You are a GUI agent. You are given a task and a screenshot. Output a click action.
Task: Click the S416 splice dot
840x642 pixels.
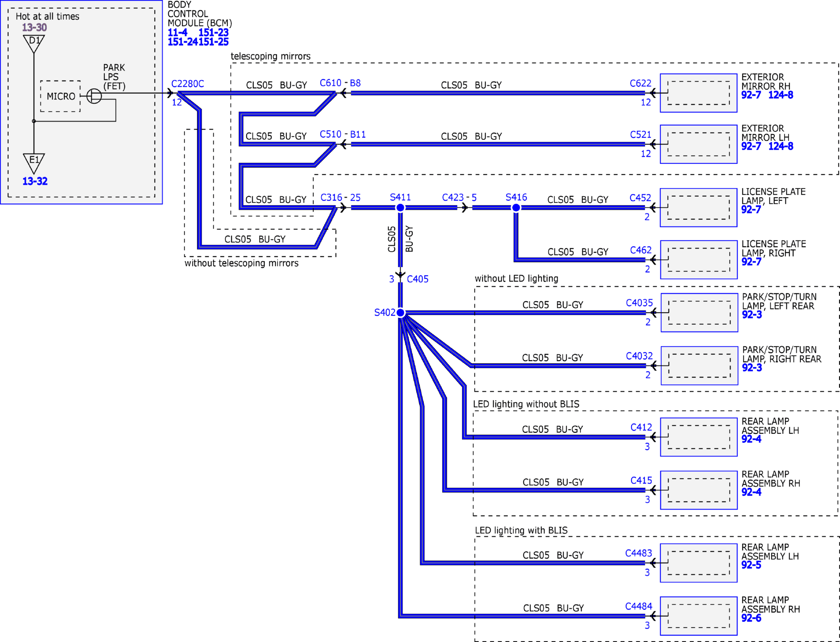coord(516,208)
